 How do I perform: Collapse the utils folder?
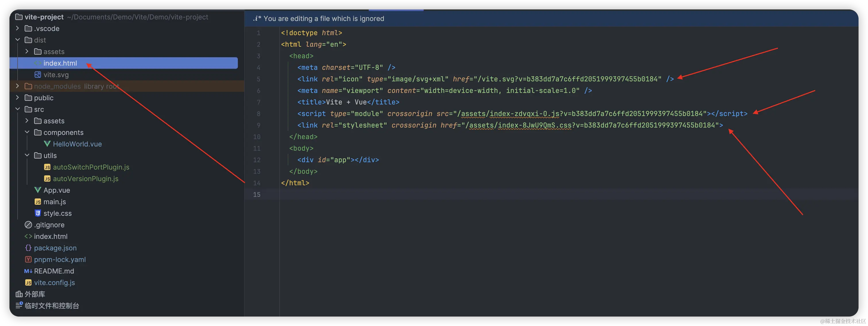click(27, 155)
